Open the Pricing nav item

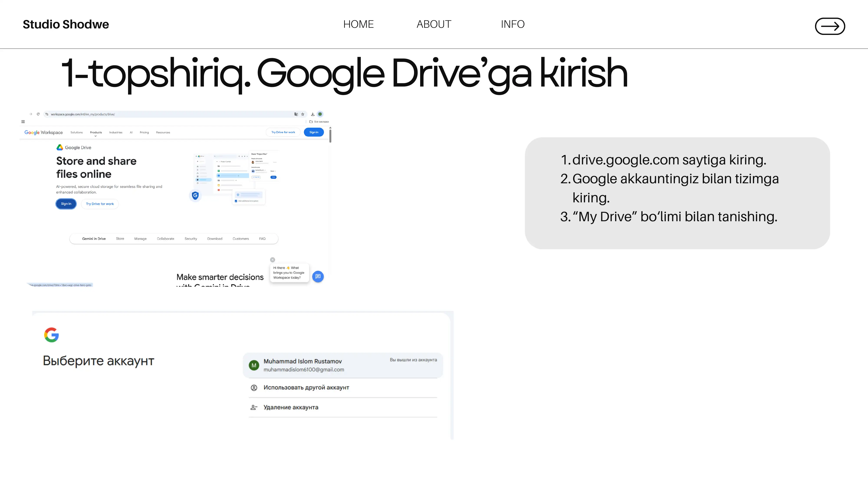[144, 132]
